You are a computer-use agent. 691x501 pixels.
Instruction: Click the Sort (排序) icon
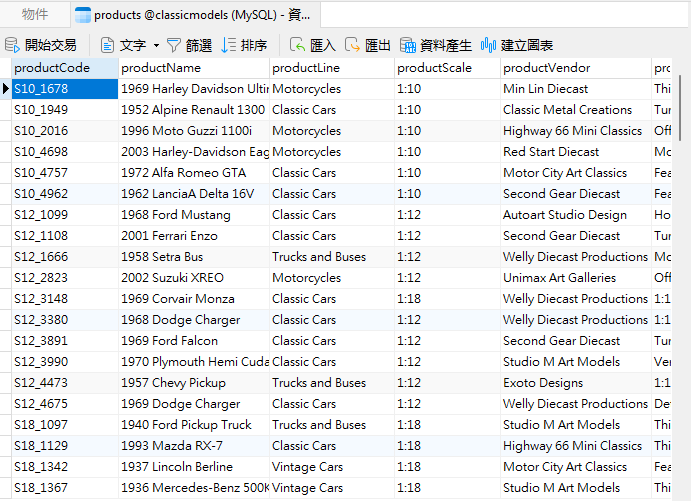click(x=229, y=45)
